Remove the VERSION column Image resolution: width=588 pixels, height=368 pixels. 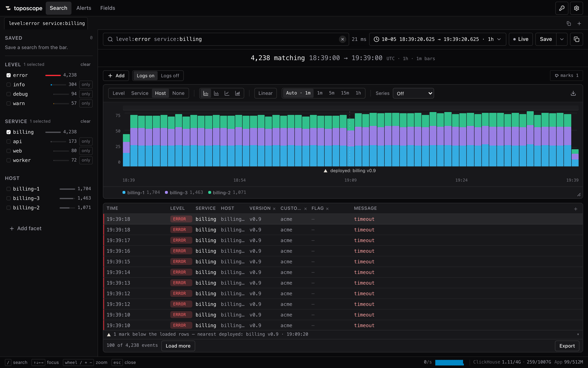click(x=274, y=209)
